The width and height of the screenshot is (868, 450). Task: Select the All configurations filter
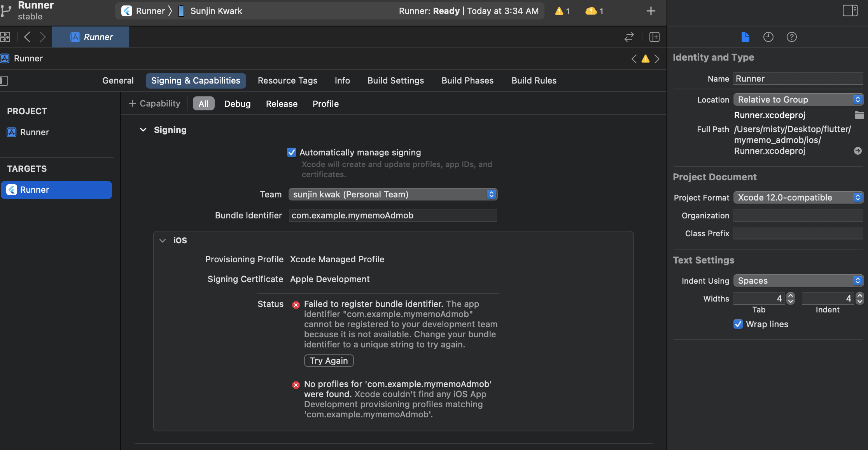point(203,104)
